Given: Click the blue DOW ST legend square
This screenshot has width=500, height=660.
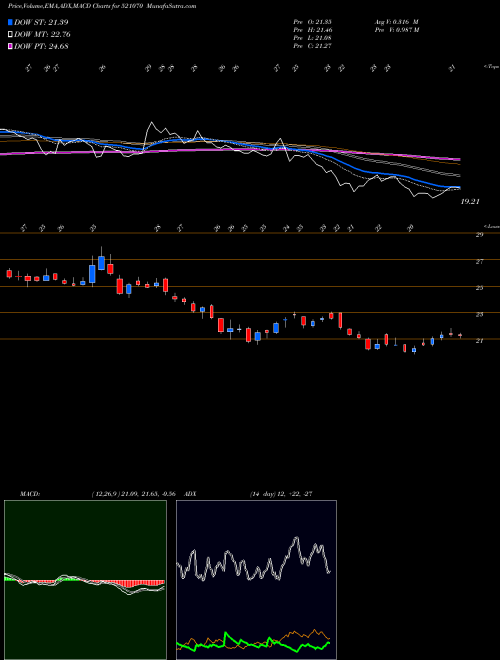Looking at the screenshot, I should click(x=10, y=22).
